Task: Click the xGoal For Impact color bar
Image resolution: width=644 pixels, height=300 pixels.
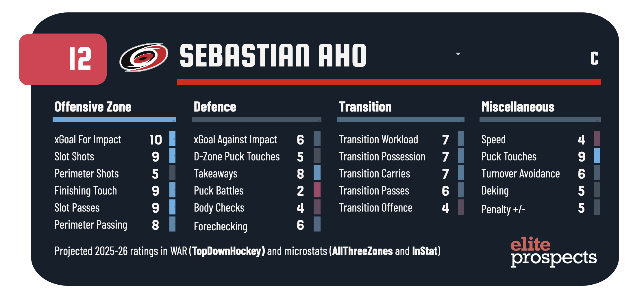Action: [172, 139]
